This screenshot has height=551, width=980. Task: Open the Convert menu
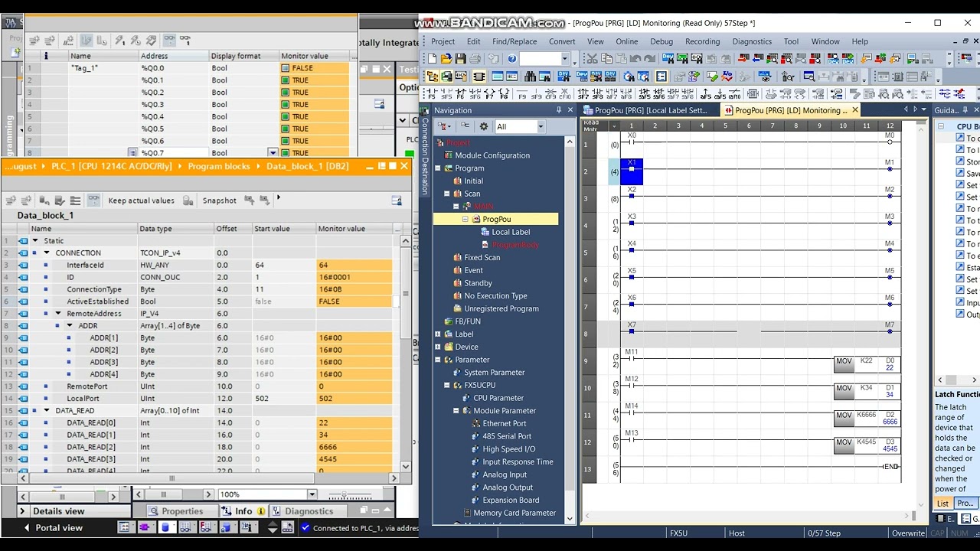[562, 41]
